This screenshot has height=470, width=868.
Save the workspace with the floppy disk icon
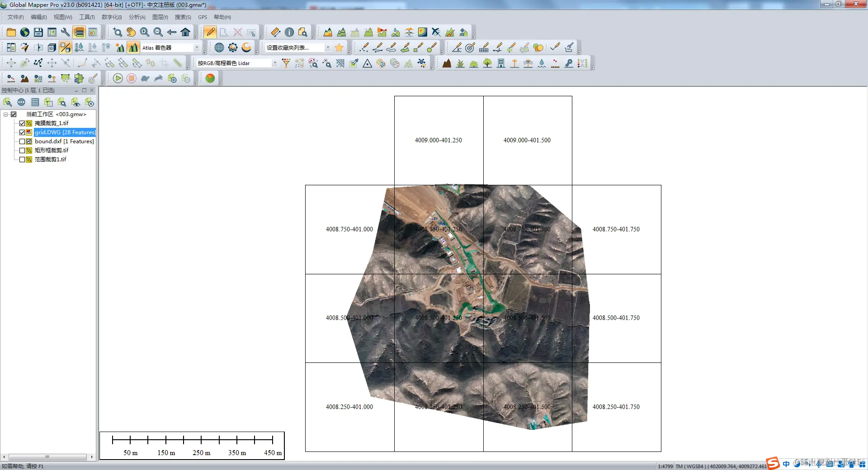point(38,32)
